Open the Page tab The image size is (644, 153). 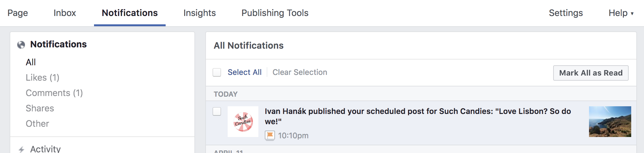pos(18,13)
